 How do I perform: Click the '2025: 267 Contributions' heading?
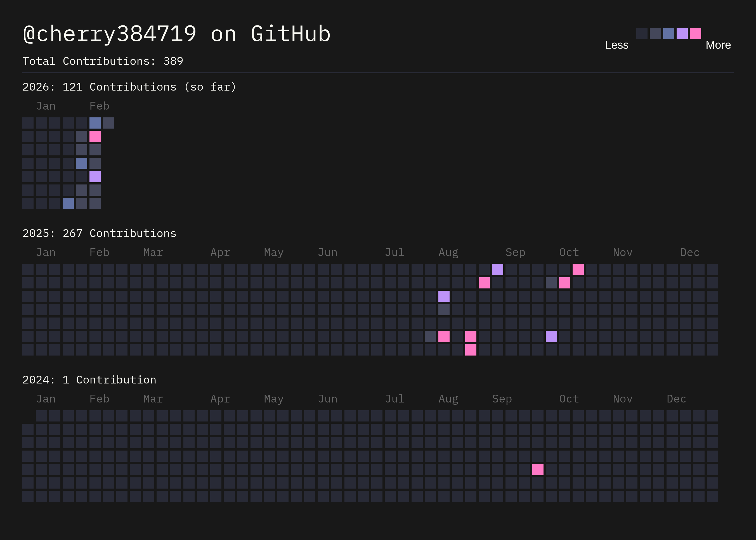(x=99, y=233)
